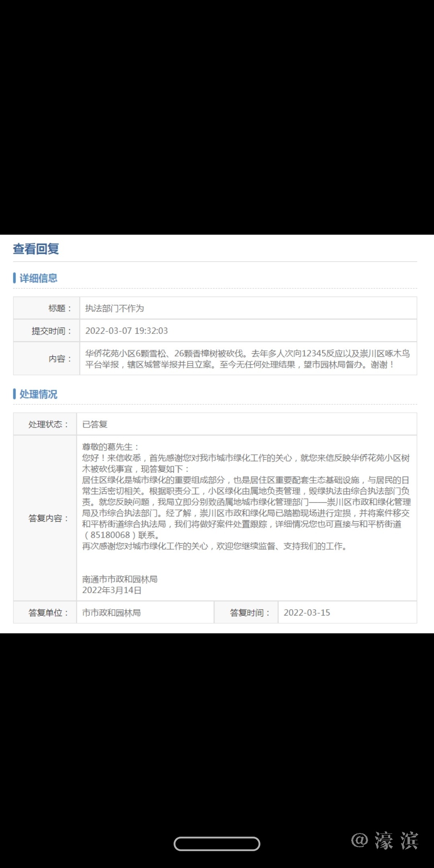Tap the phone number 85180068
The width and height of the screenshot is (434, 868).
110,535
